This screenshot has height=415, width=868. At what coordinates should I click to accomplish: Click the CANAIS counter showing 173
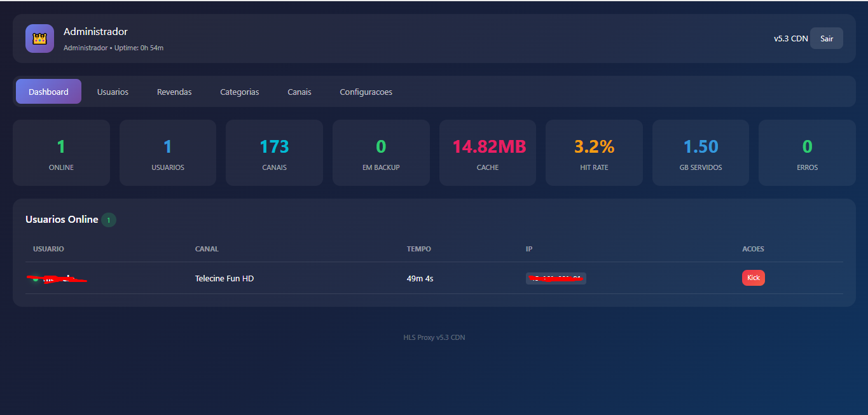click(274, 146)
